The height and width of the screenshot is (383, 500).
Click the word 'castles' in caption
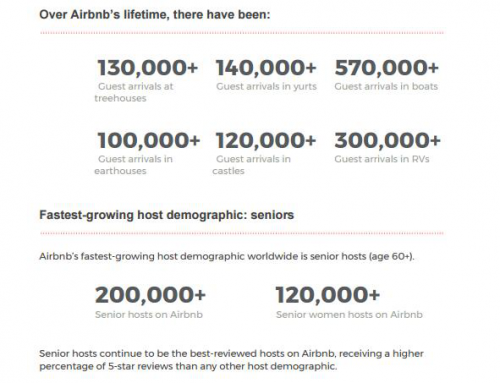(228, 171)
